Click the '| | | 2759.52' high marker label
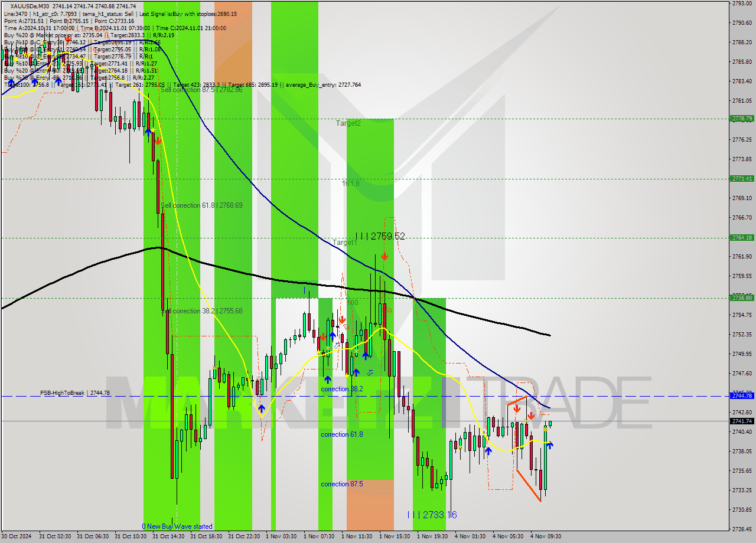This screenshot has height=543, width=756. (x=380, y=236)
